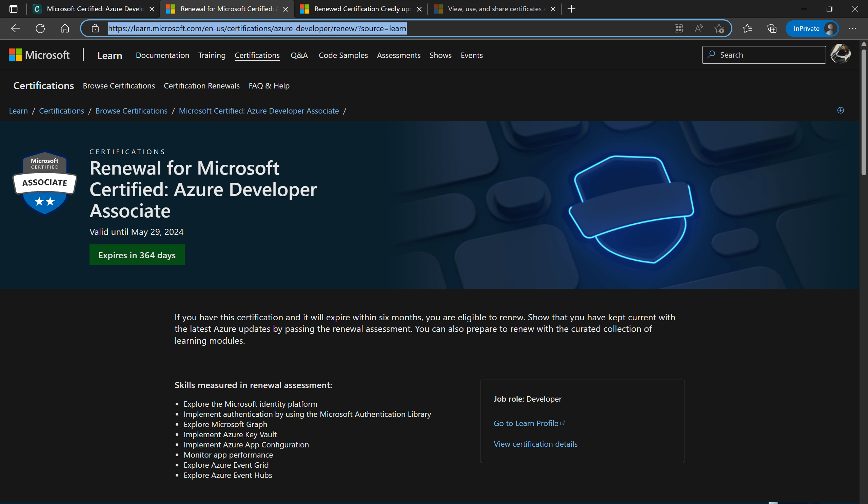
Task: Click 'Job role: Developer' text
Action: click(x=527, y=399)
